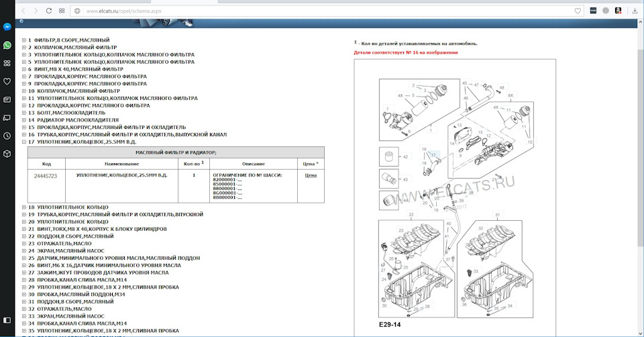Open the Speed Dial grid in toolbar
The height and width of the screenshot is (337, 644).
pyautogui.click(x=62, y=11)
